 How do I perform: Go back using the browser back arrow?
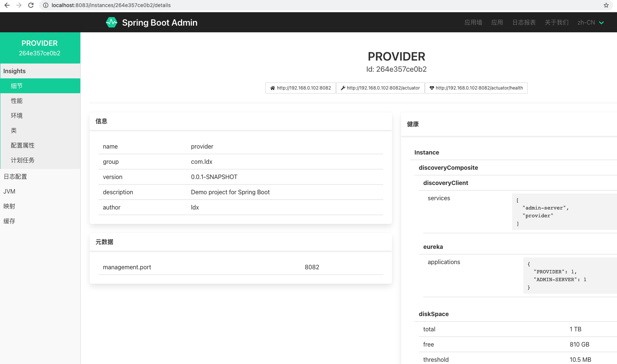(x=7, y=5)
